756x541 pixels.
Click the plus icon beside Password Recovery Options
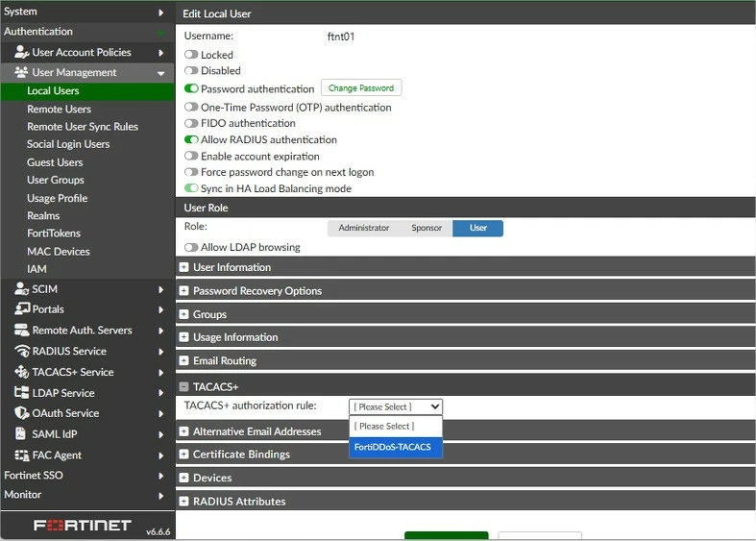(183, 291)
